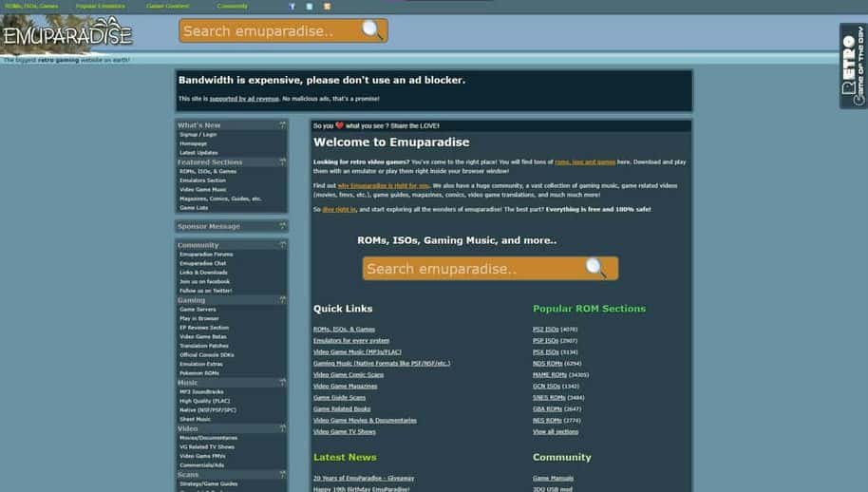Open Sheet Music in the sidebar
Viewport: 868px width, 492px height.
pyautogui.click(x=195, y=420)
